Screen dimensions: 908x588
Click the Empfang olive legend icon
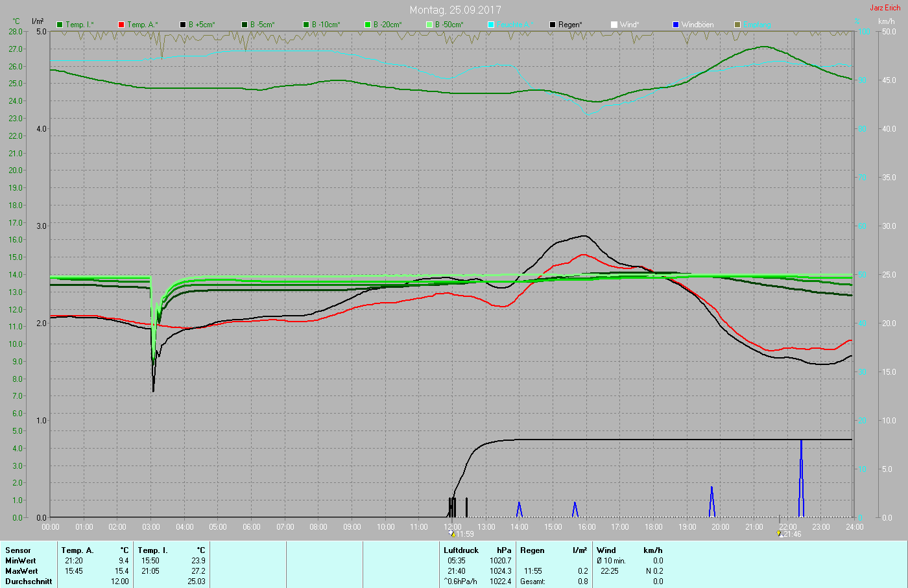[x=737, y=25]
